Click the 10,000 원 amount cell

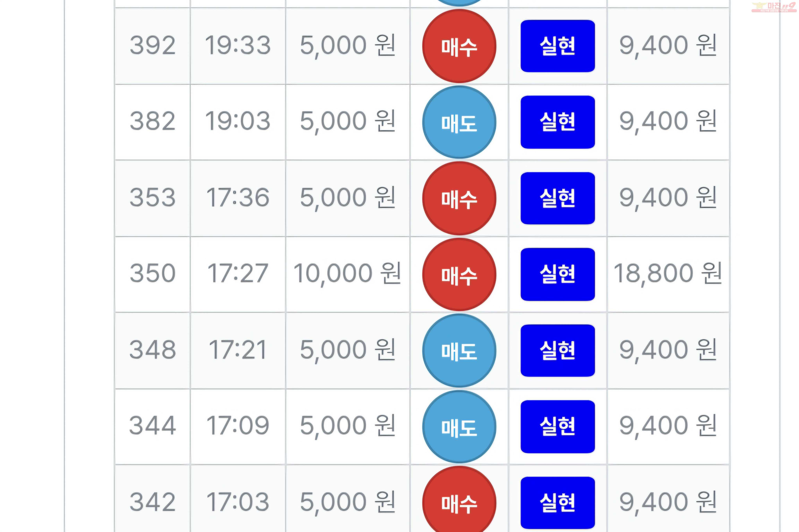(348, 274)
